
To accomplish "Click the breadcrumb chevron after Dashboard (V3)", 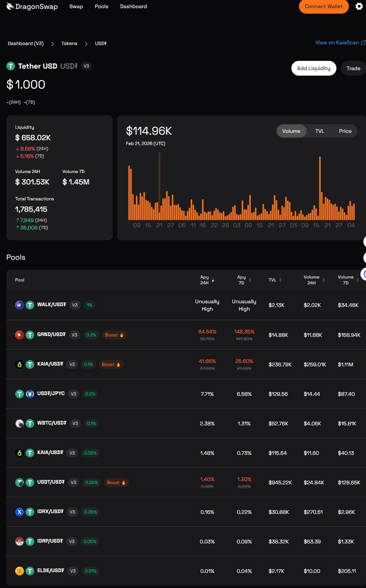I will click(52, 44).
